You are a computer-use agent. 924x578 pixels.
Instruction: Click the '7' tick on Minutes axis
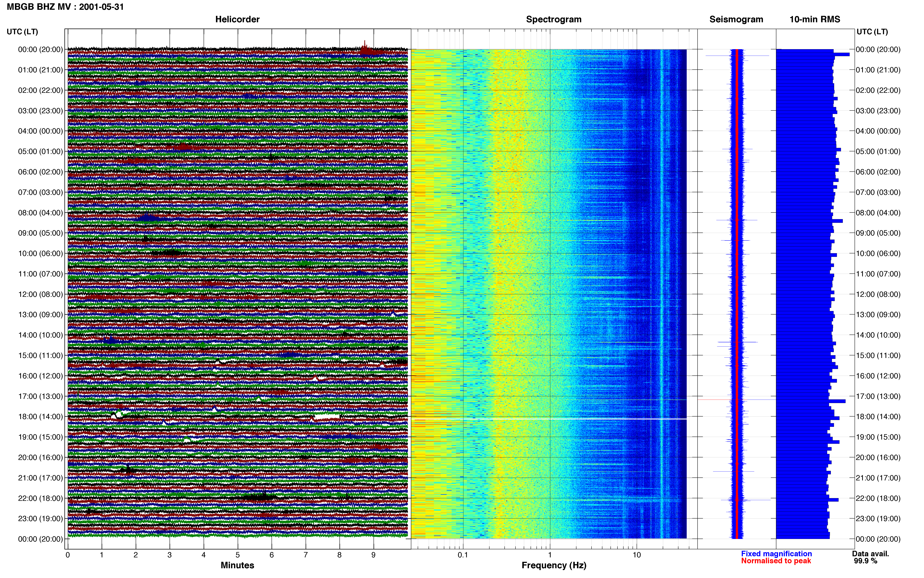pyautogui.click(x=306, y=555)
